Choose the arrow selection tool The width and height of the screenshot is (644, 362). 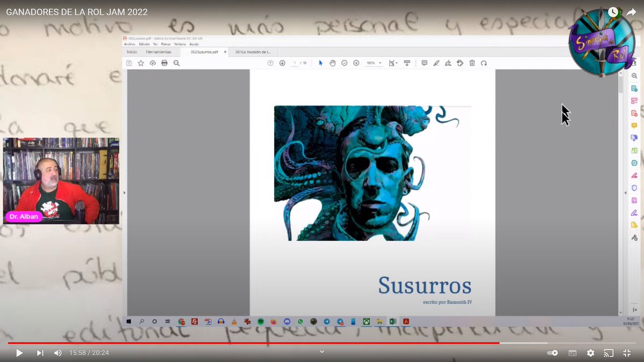click(x=320, y=63)
